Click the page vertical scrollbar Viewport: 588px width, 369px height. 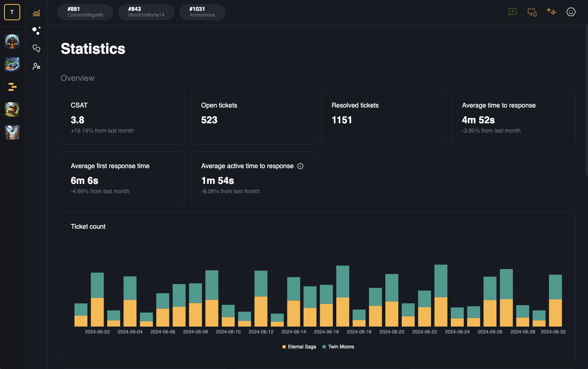(586, 101)
